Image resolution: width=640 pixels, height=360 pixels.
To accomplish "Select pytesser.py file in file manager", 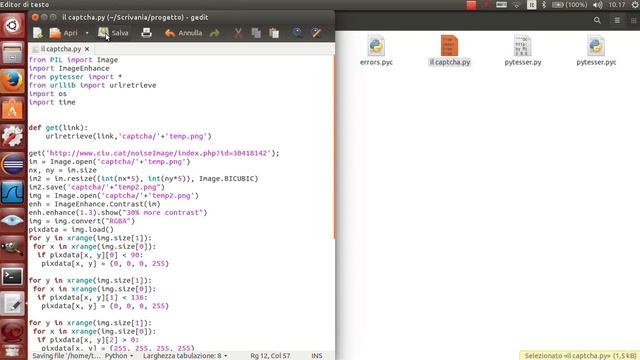I will coord(523,51).
